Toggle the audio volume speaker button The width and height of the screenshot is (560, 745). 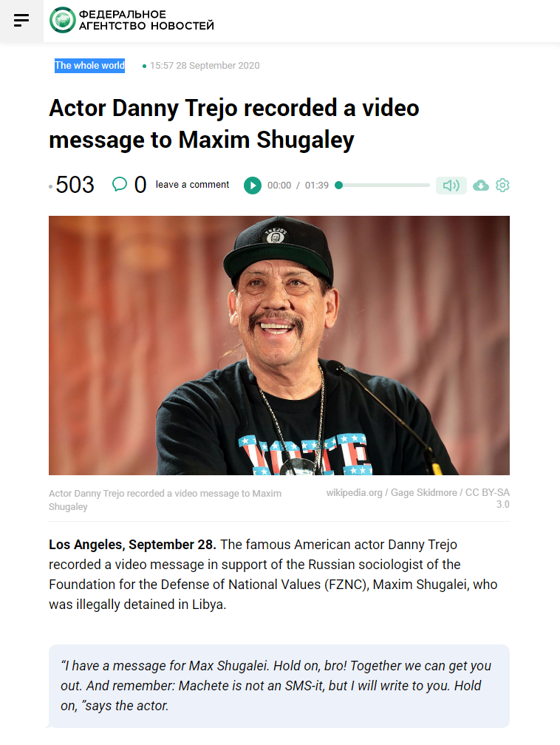point(451,186)
